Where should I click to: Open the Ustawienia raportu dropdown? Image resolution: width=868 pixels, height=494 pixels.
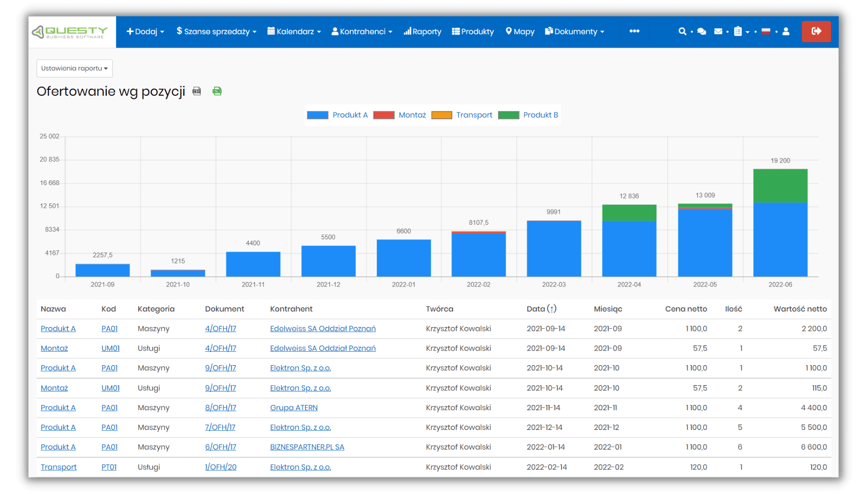[75, 68]
